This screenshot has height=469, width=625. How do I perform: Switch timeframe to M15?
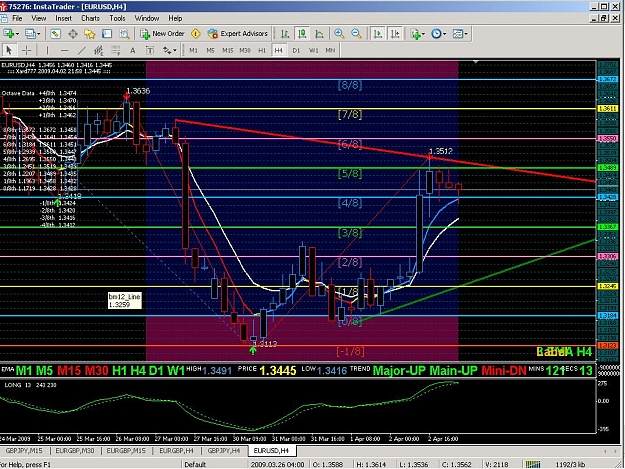(228, 51)
